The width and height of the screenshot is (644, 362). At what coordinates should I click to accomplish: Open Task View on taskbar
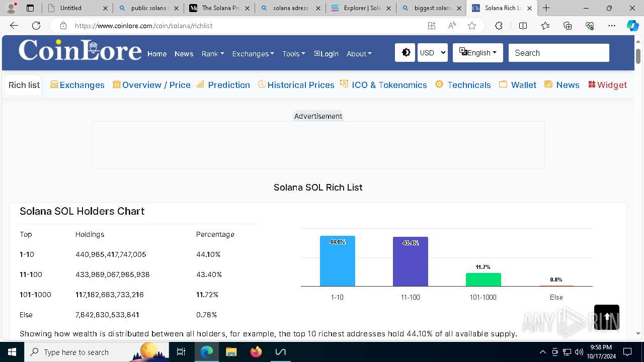click(x=182, y=352)
